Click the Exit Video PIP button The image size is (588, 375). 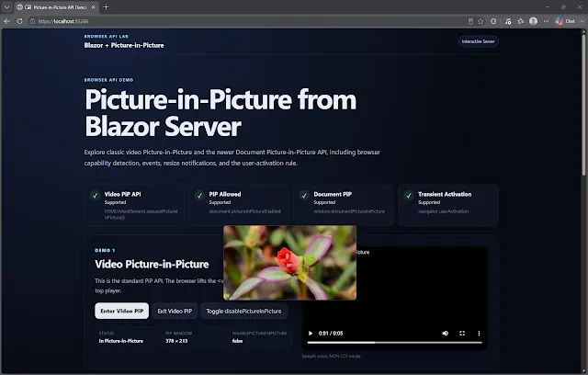(x=175, y=311)
